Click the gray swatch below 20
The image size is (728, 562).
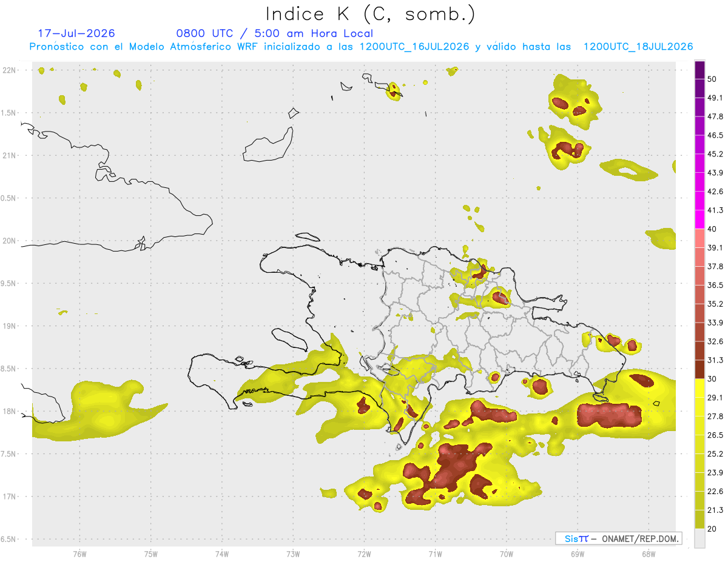[x=699, y=538]
